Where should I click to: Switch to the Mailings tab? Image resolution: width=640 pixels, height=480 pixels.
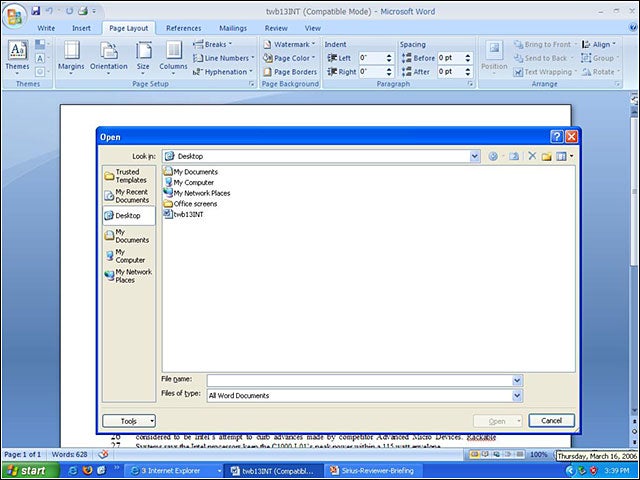coord(233,28)
